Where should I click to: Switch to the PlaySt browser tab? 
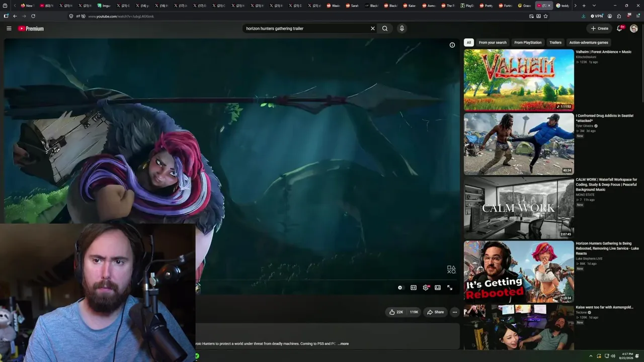pos(466,6)
